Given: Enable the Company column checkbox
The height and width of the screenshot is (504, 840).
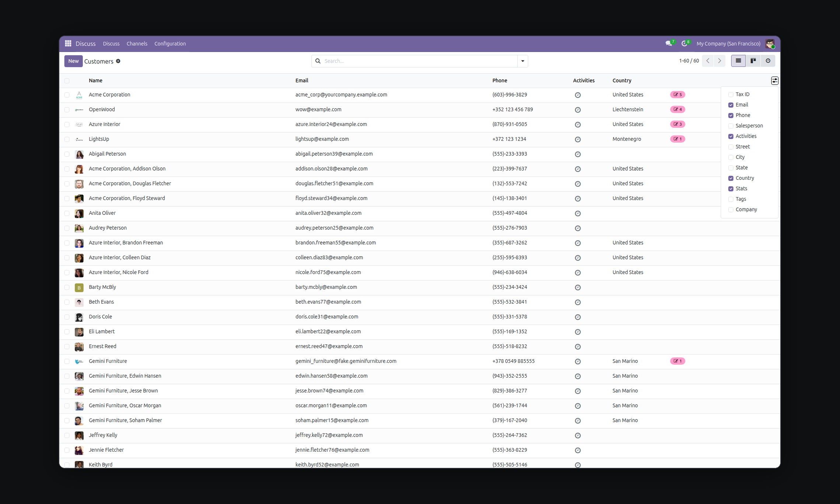Looking at the screenshot, I should pos(731,210).
